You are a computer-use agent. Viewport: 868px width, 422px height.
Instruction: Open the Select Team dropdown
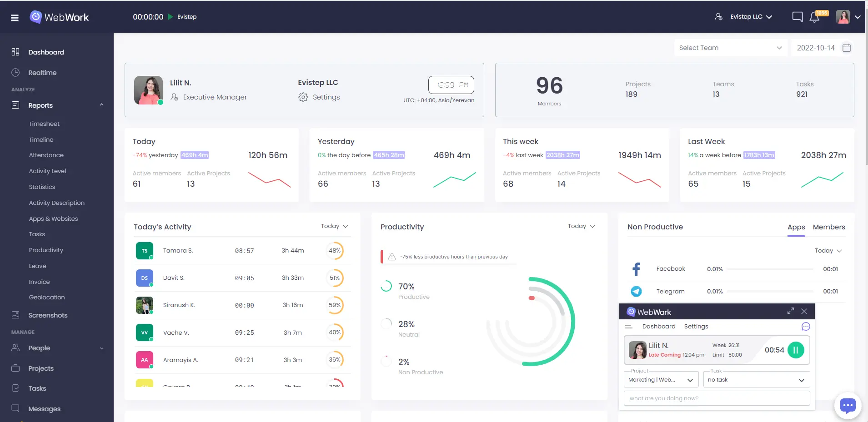pos(729,47)
